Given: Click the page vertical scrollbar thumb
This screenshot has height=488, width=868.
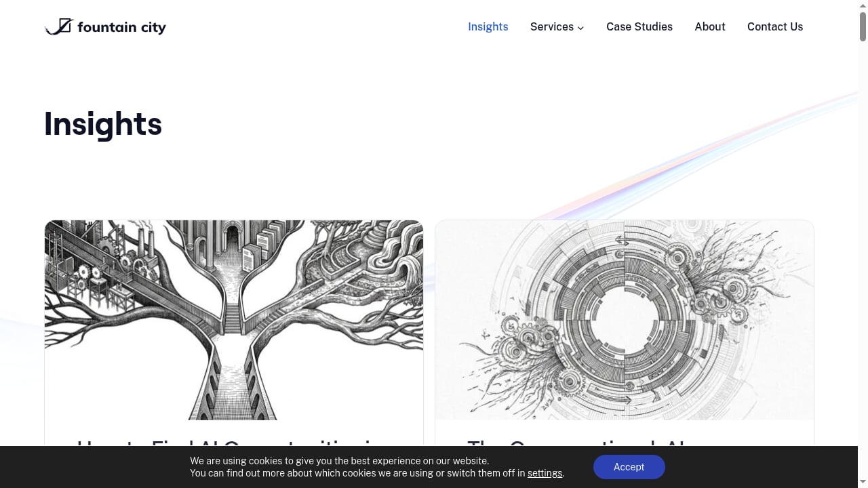Looking at the screenshot, I should (x=863, y=26).
